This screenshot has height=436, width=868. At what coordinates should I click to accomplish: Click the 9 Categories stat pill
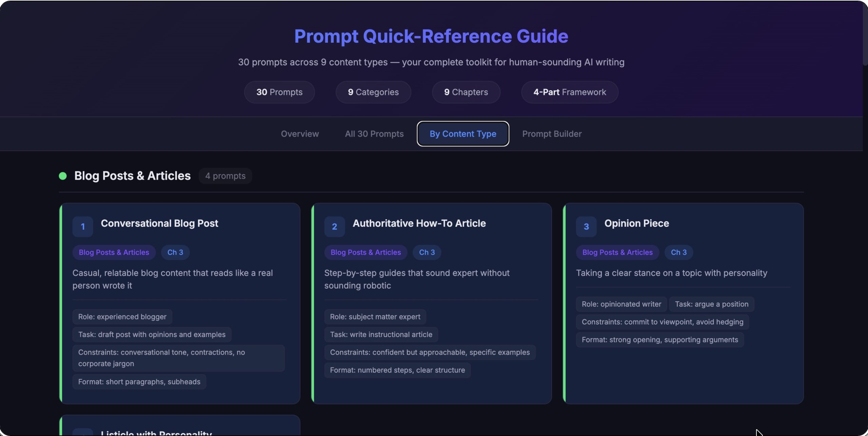pyautogui.click(x=373, y=92)
